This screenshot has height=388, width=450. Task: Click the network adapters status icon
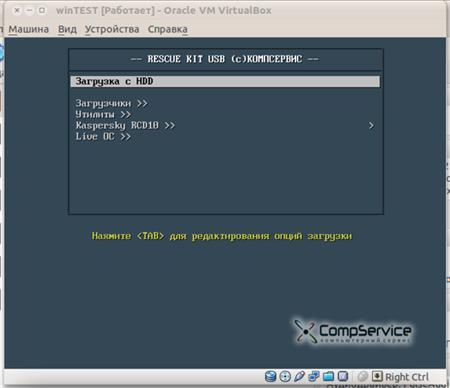point(314,376)
